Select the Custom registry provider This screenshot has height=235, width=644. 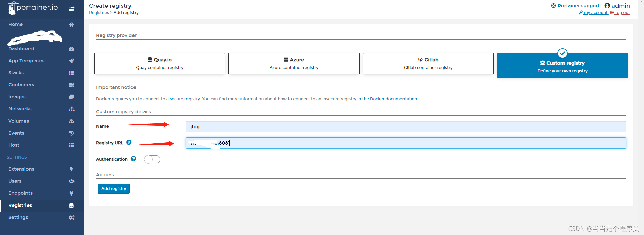(562, 65)
